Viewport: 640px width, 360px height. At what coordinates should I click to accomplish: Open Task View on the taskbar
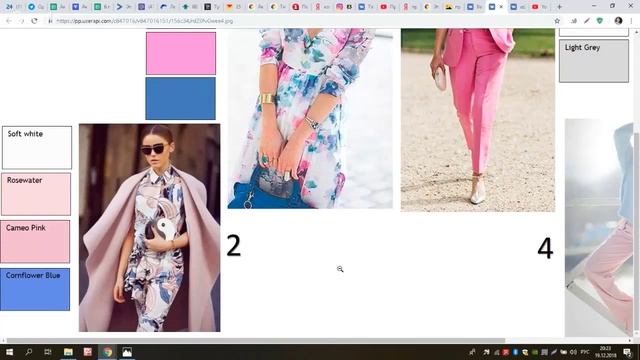pyautogui.click(x=48, y=352)
